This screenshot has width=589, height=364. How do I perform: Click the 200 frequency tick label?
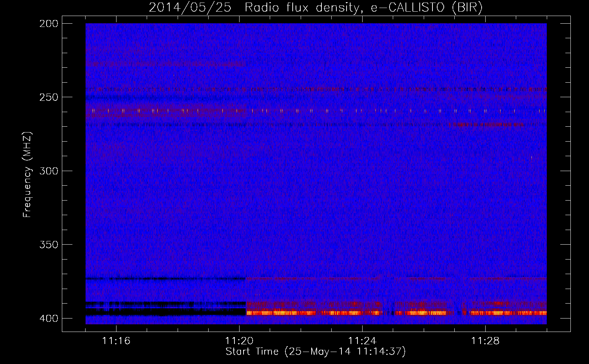(49, 24)
